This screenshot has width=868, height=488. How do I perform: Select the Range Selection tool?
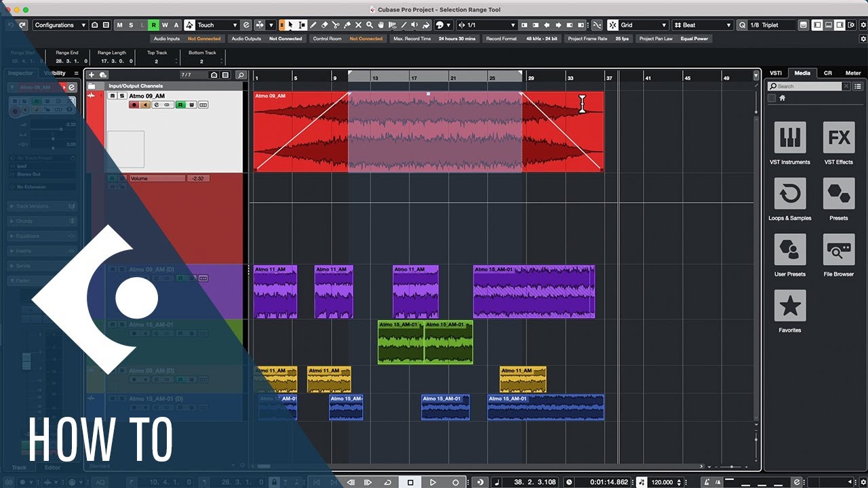click(302, 25)
